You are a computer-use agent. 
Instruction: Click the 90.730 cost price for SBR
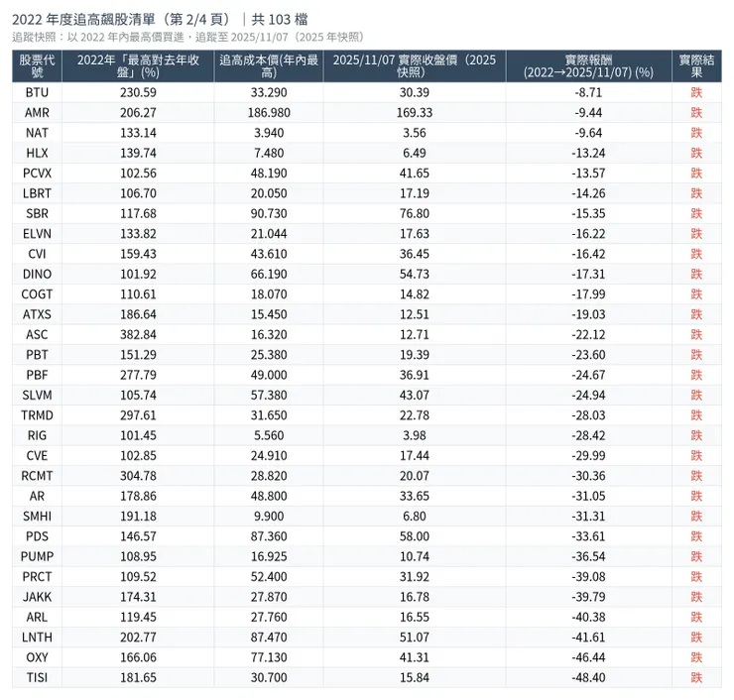coord(269,213)
